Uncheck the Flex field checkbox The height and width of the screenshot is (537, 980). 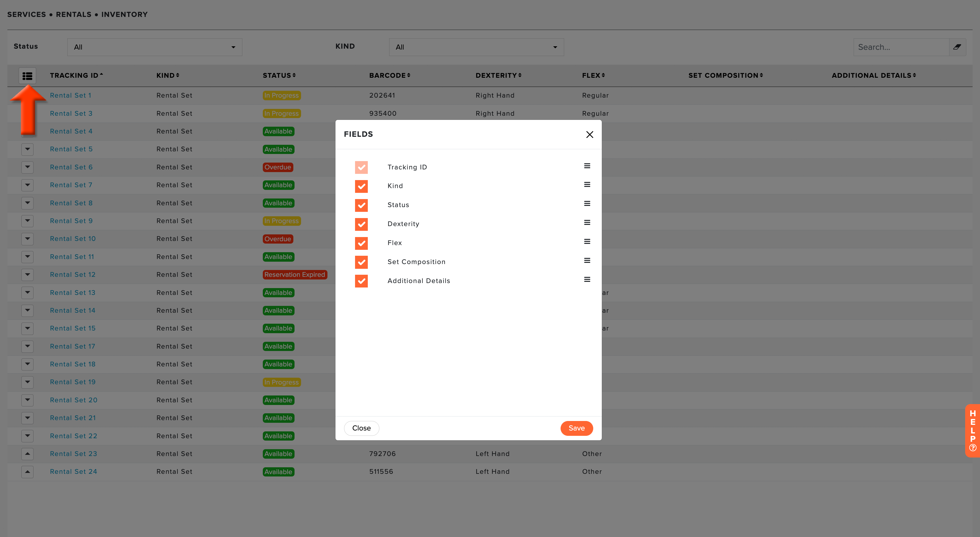361,243
